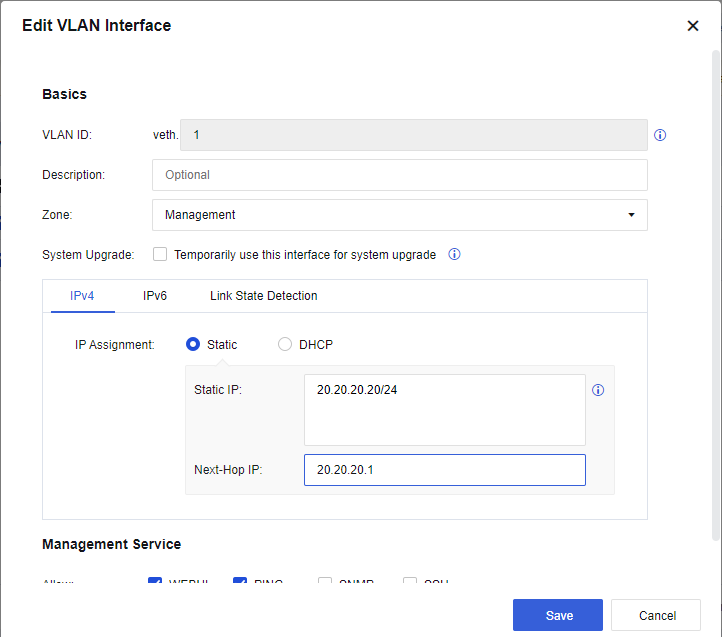The height and width of the screenshot is (637, 722).
Task: Click the System Upgrade info icon
Action: 454,255
